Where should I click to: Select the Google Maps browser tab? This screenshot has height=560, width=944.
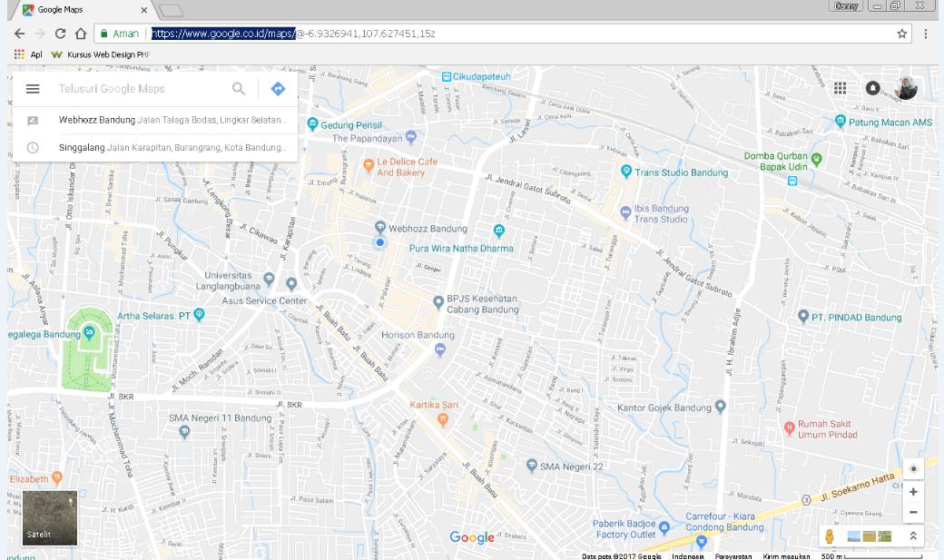(x=84, y=10)
